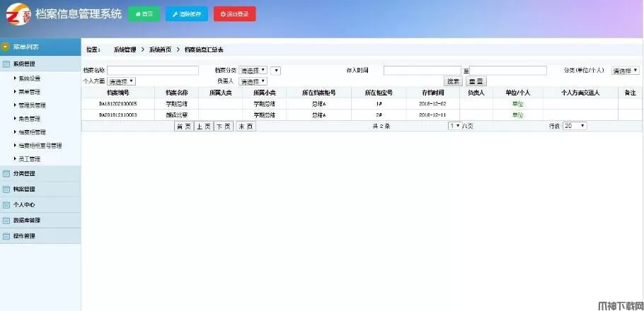Open the 行数 rows-per-page dropdown
644x311 pixels.
click(x=575, y=126)
